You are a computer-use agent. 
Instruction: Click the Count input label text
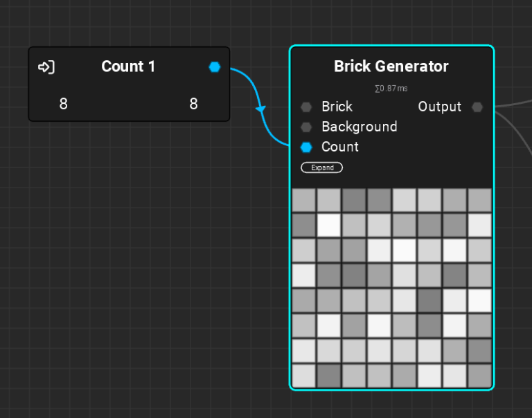point(339,147)
